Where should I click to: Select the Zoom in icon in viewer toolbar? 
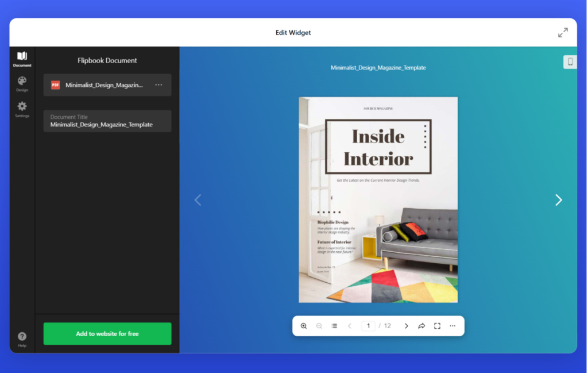click(304, 326)
